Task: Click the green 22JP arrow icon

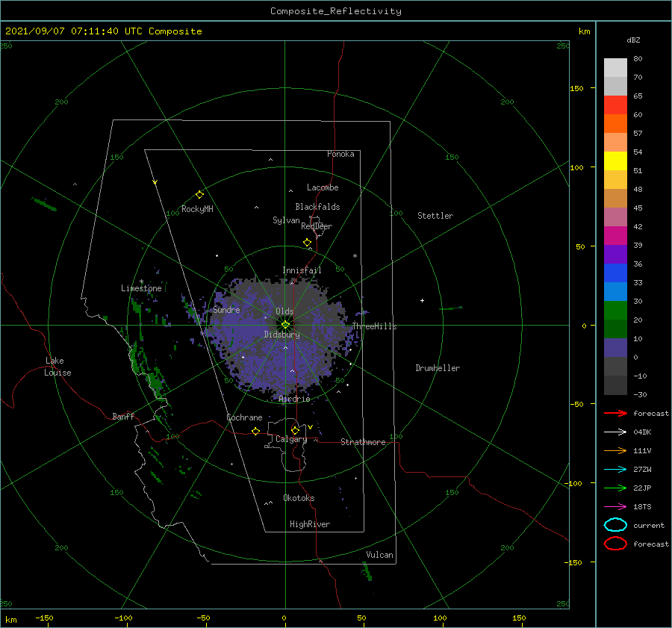Action: (x=615, y=488)
